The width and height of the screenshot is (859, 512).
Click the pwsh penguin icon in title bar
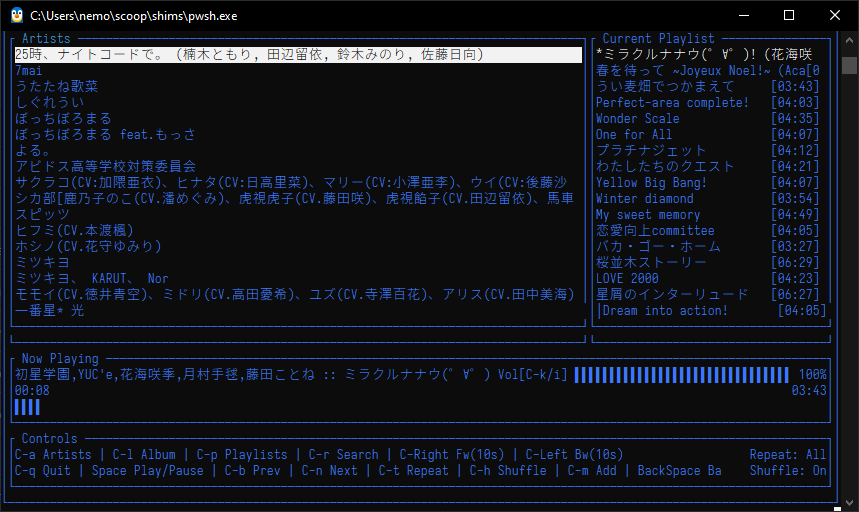pos(16,15)
